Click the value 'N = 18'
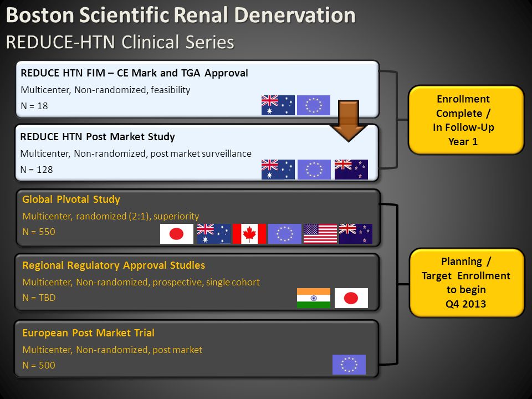The image size is (532, 399). click(x=34, y=106)
